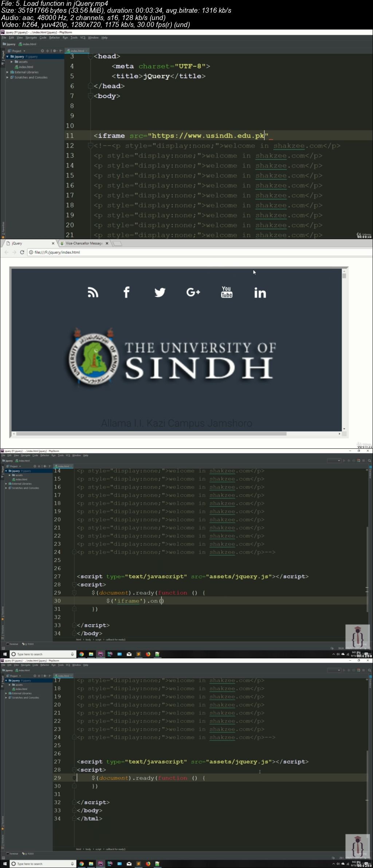The width and height of the screenshot is (373, 868).
Task: Click PhpStorm taskbar icon in 00:02:08 frame
Action: pyautogui.click(x=100, y=654)
